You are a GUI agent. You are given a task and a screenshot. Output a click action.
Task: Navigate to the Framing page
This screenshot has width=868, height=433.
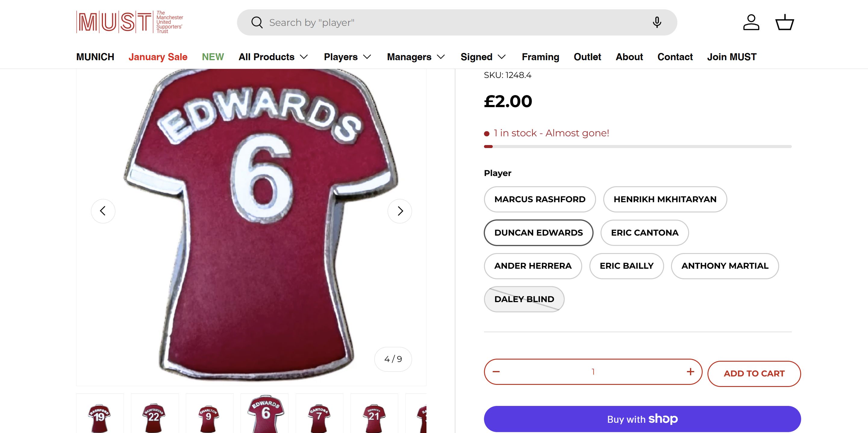(x=540, y=57)
